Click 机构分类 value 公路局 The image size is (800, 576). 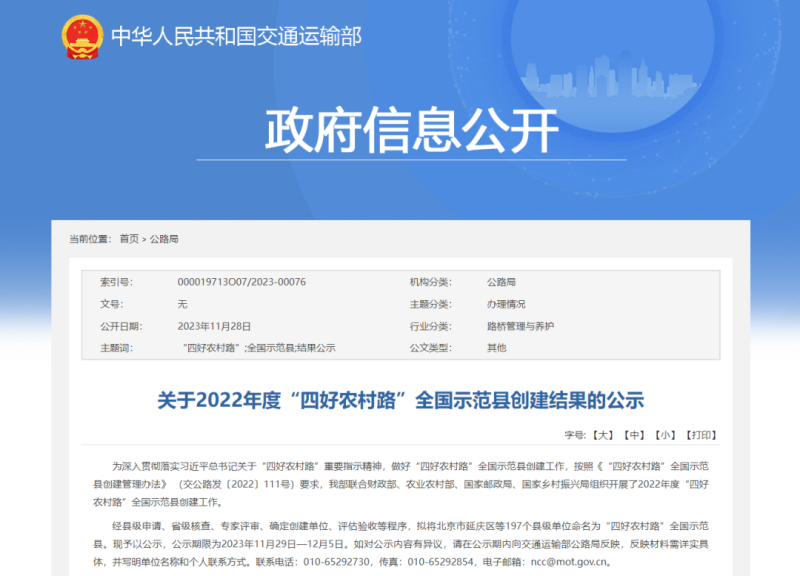click(501, 282)
